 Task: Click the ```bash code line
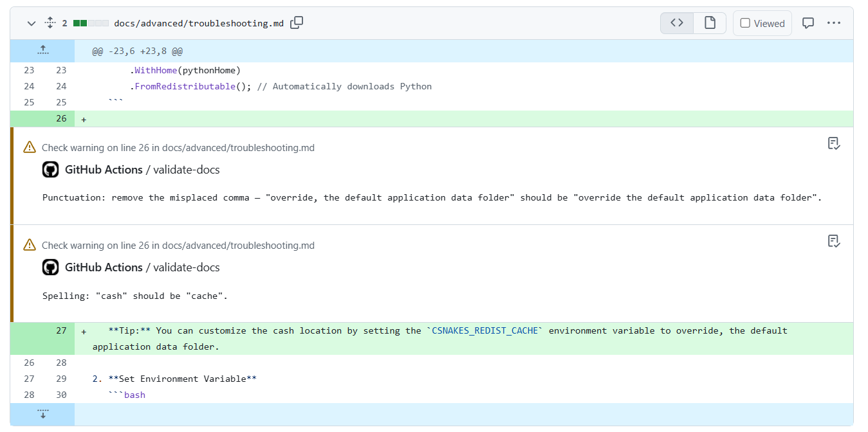coord(127,395)
